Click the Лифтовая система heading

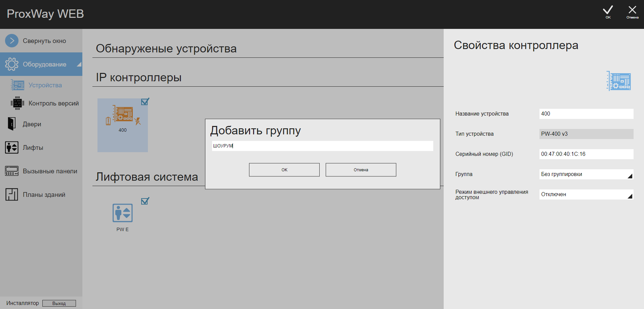point(147,177)
